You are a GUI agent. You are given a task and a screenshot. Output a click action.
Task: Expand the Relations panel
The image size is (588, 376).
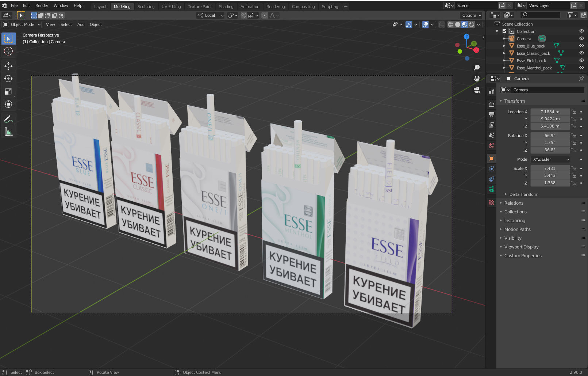[514, 203]
